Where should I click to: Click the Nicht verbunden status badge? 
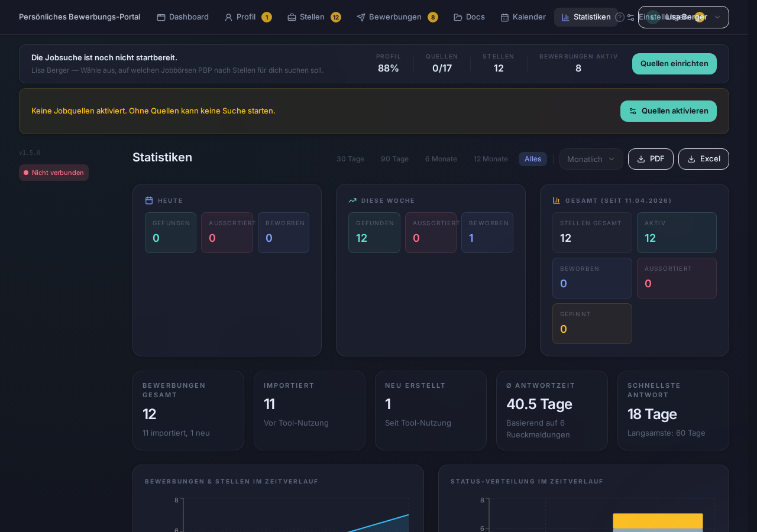(x=54, y=173)
